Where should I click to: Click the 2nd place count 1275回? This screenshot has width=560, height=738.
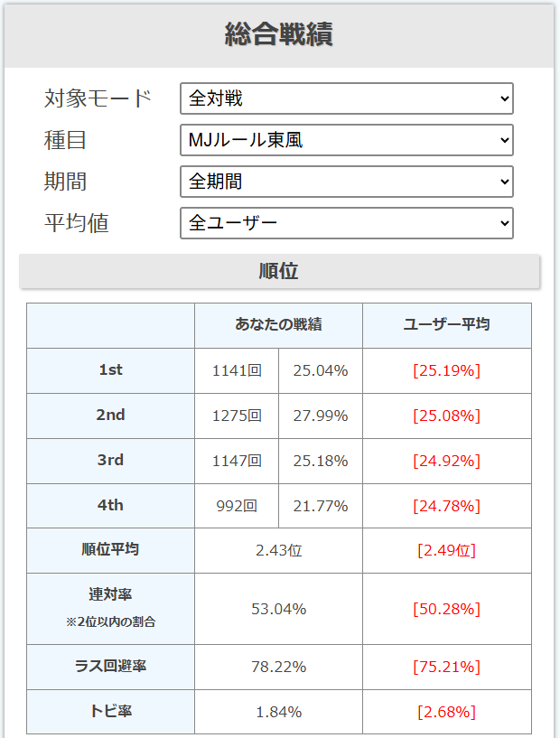tap(235, 416)
